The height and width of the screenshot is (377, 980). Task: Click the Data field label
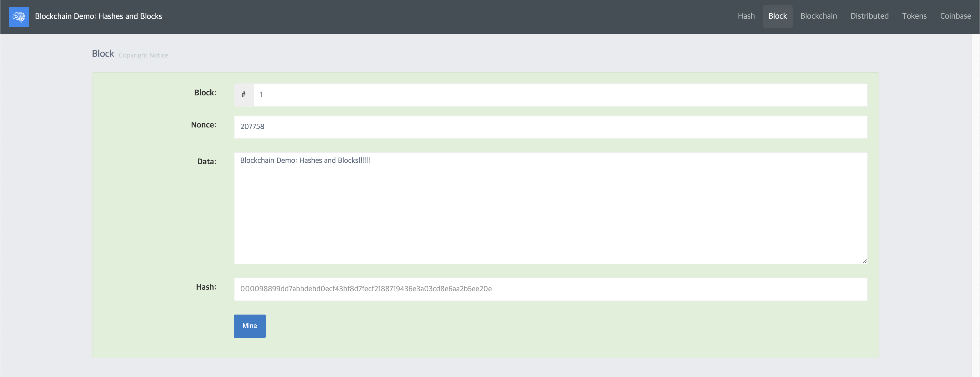coord(206,162)
